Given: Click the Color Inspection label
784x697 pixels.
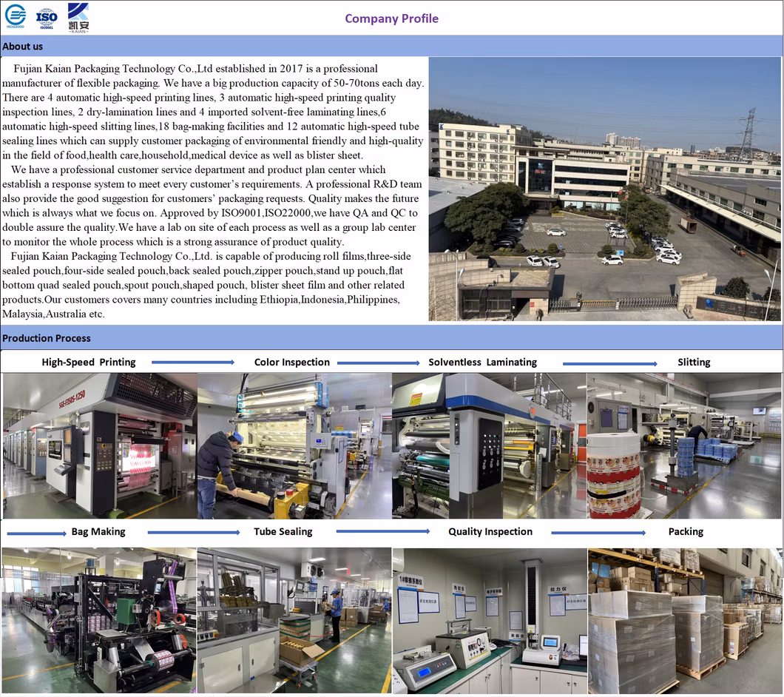Looking at the screenshot, I should click(292, 363).
